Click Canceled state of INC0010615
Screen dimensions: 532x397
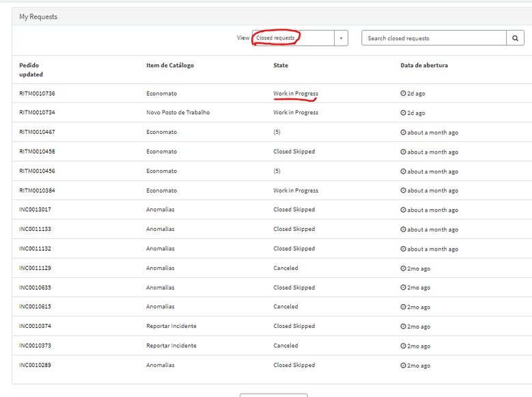tap(285, 307)
